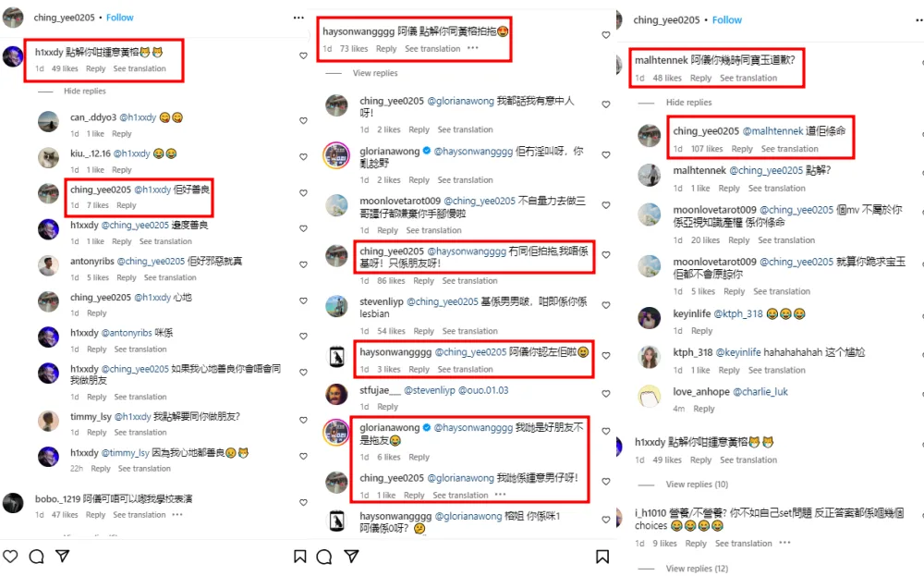Image resolution: width=924 pixels, height=576 pixels.
Task: Hide replies under the malhtennek comment
Action: (x=689, y=102)
